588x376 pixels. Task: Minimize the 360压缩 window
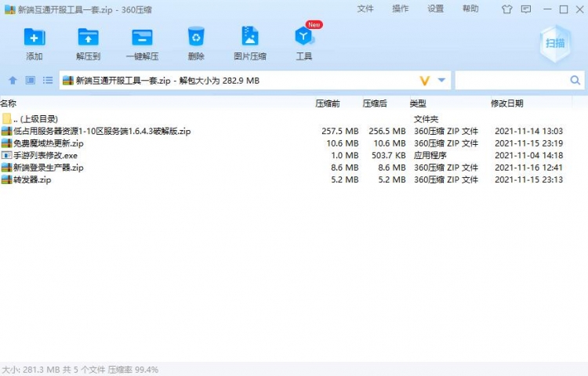pos(547,9)
